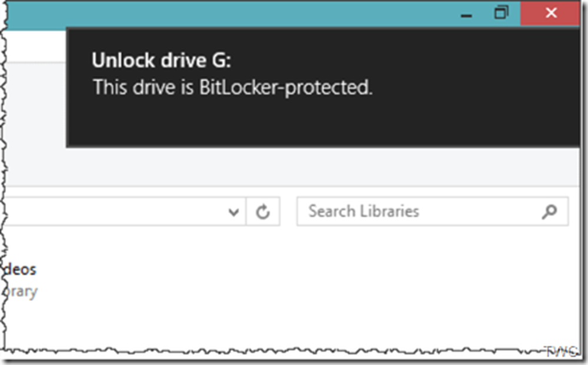This screenshot has height=365, width=588.
Task: Click the teal window title bar
Action: coord(235,13)
